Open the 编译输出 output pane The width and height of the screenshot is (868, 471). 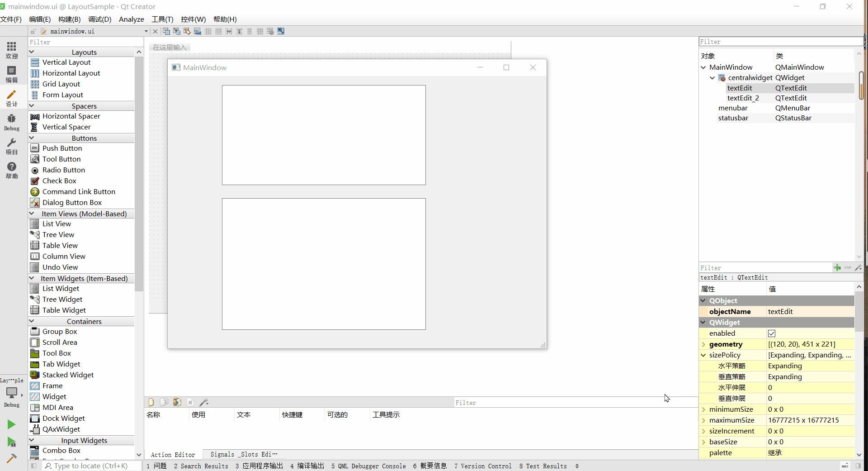[x=307, y=466]
